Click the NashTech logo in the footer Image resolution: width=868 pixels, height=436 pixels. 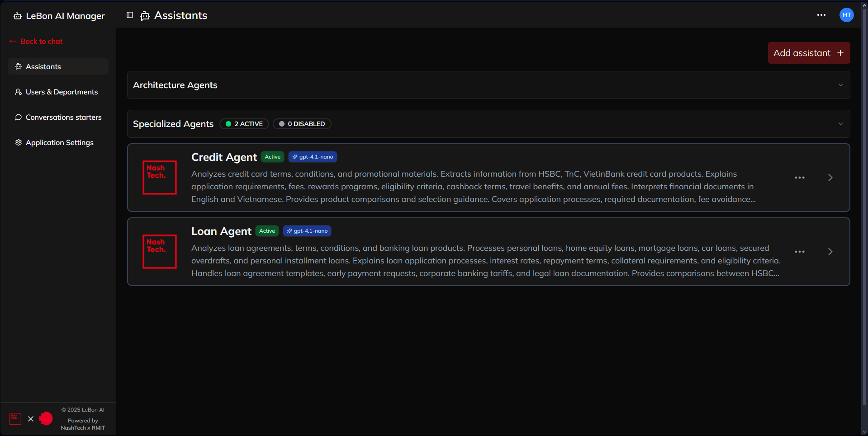15,418
